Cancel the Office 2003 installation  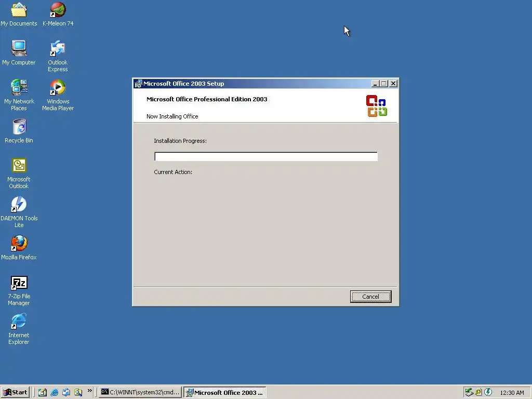pyautogui.click(x=370, y=297)
